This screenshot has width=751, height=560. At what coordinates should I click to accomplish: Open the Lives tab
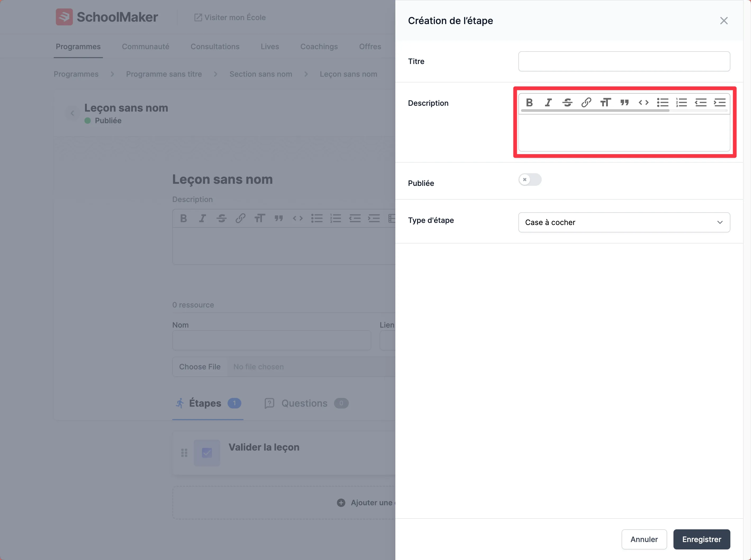point(270,47)
